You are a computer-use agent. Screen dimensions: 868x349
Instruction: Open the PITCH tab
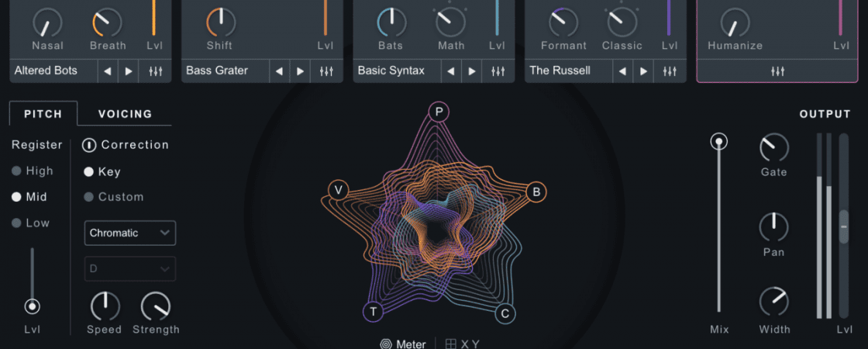click(x=43, y=114)
